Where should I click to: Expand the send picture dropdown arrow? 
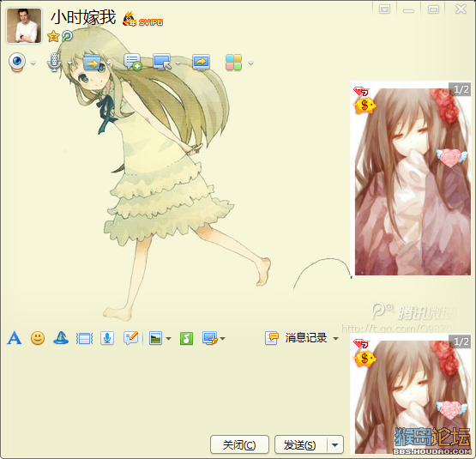168,338
